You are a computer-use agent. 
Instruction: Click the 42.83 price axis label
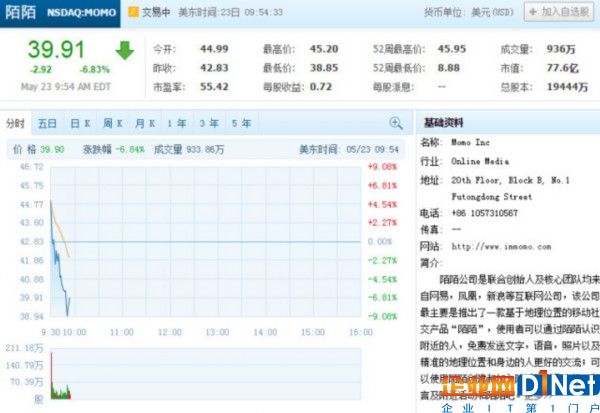[x=32, y=242]
